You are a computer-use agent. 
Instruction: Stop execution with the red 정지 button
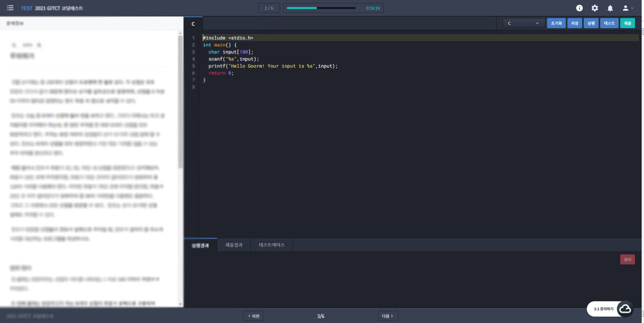point(627,260)
